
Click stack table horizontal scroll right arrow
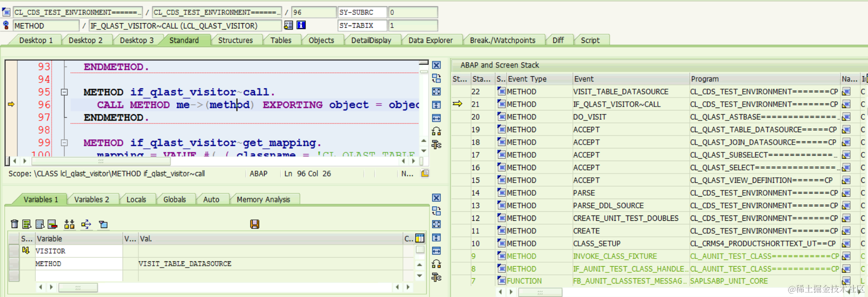pos(511,292)
